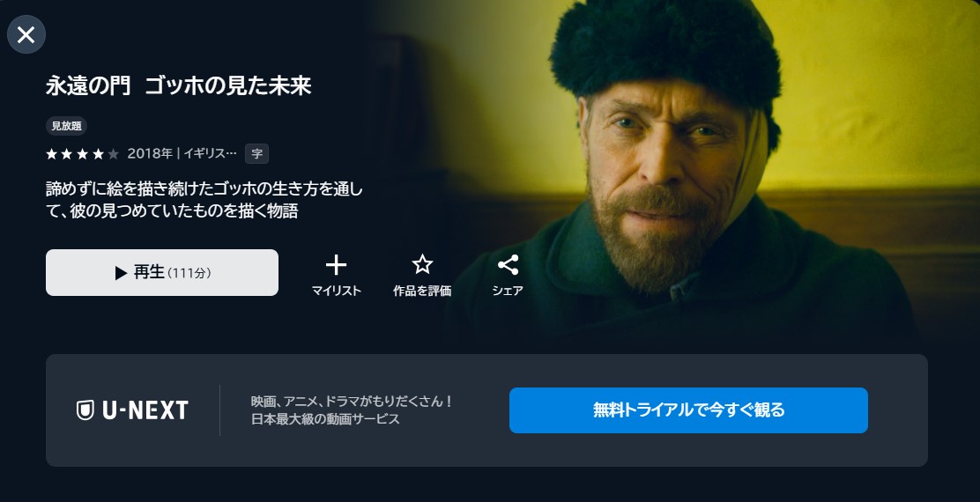Click the plus icon for マイリスト

point(337,265)
